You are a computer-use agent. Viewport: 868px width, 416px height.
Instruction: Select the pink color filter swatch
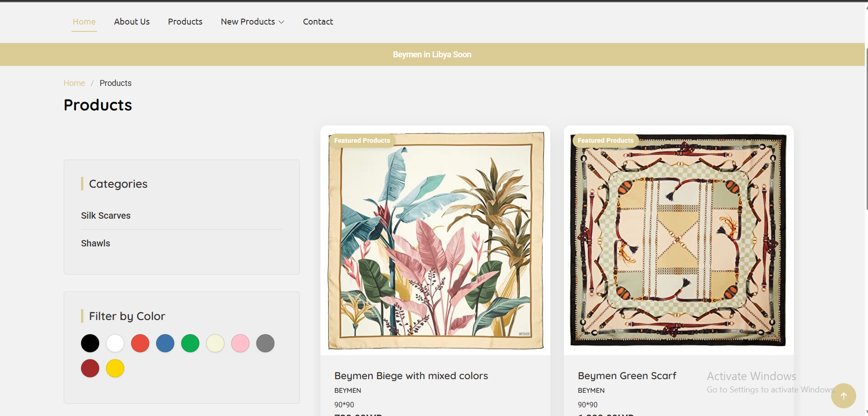coord(240,343)
